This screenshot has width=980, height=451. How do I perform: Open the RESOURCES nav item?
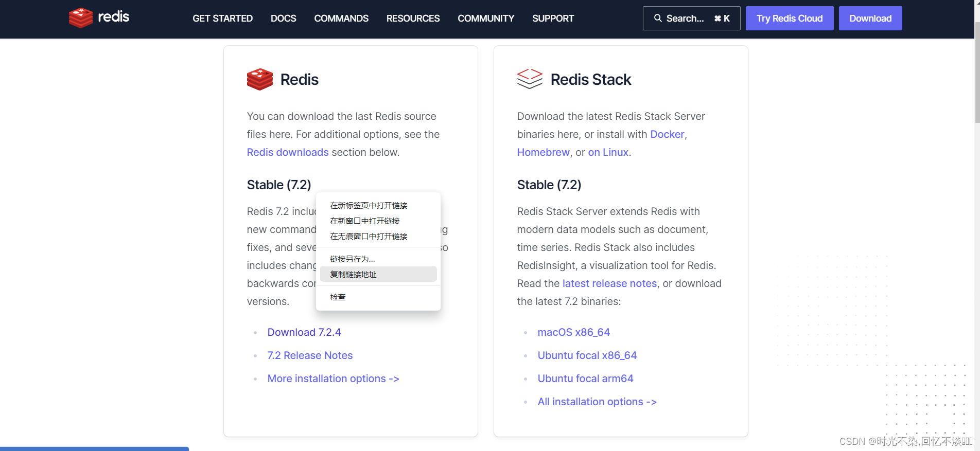(413, 19)
